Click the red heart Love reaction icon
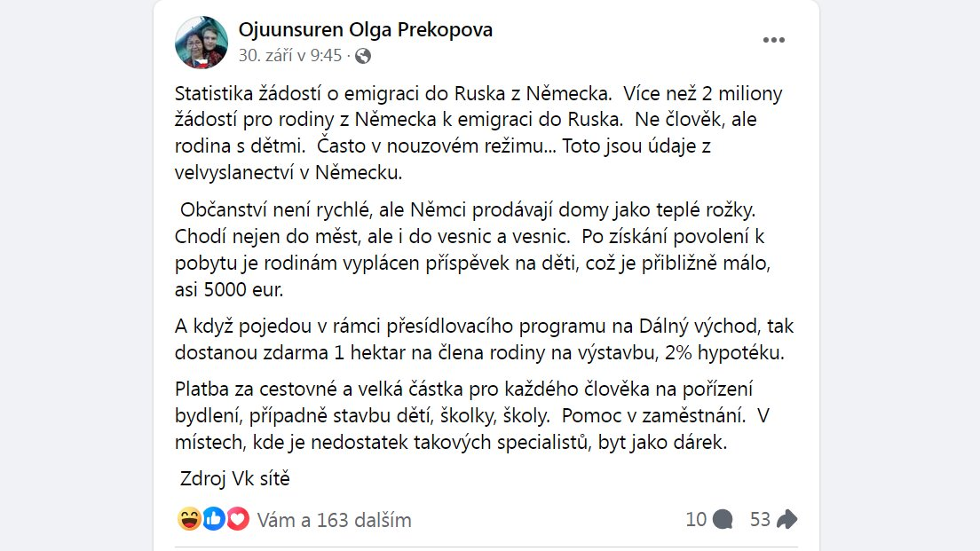The image size is (980, 551). (237, 519)
